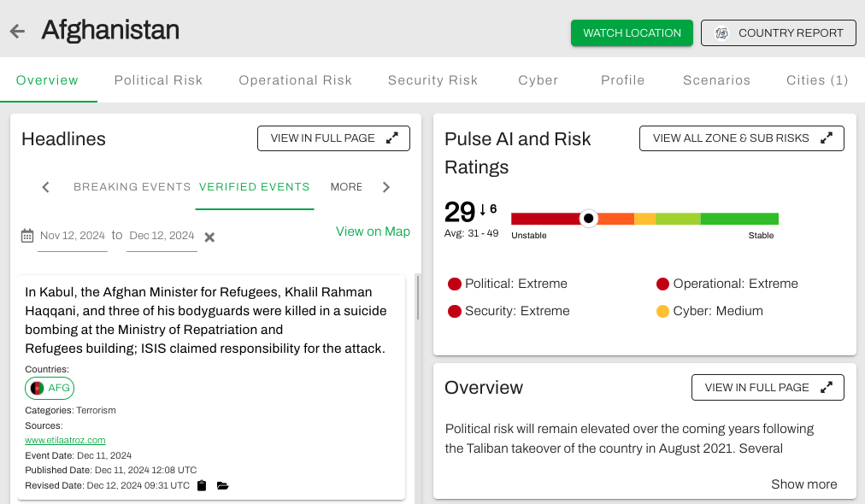The width and height of the screenshot is (865, 504).
Task: Click the back arrow next to Afghanistan
Action: (17, 32)
